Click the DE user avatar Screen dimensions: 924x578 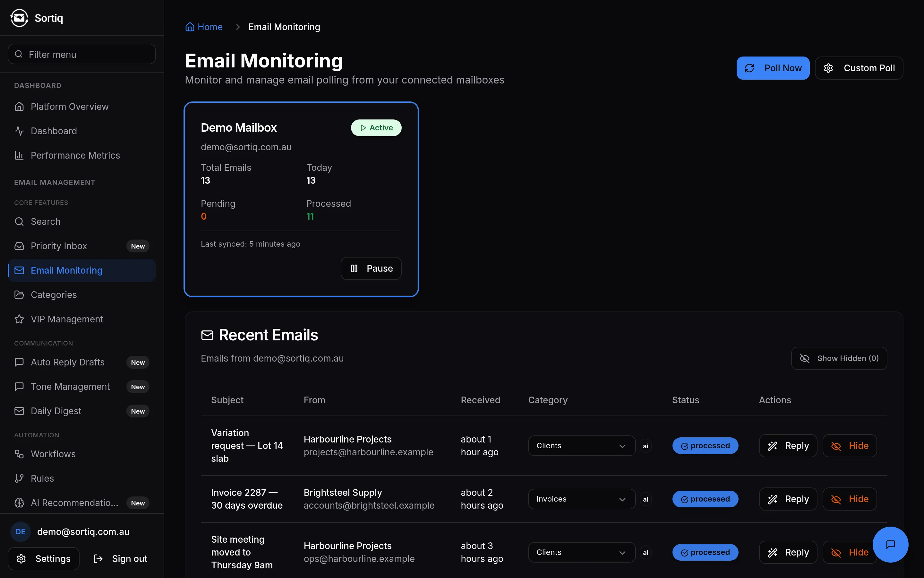[x=21, y=532]
